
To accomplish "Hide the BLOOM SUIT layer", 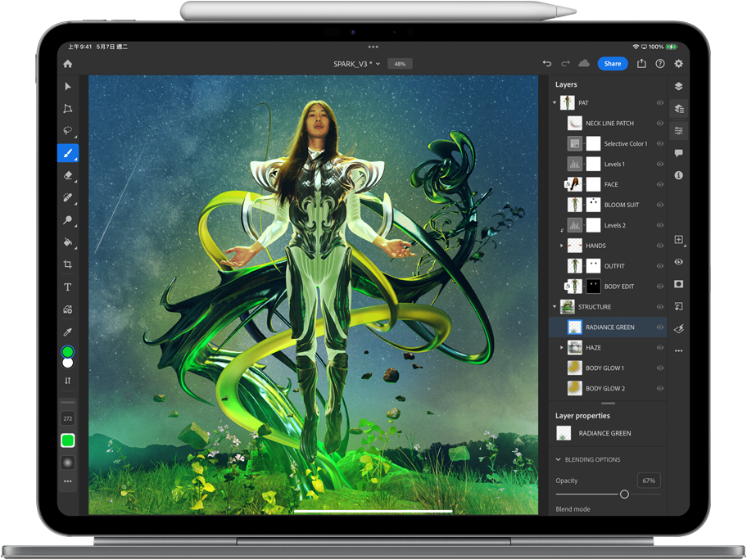I will (660, 205).
